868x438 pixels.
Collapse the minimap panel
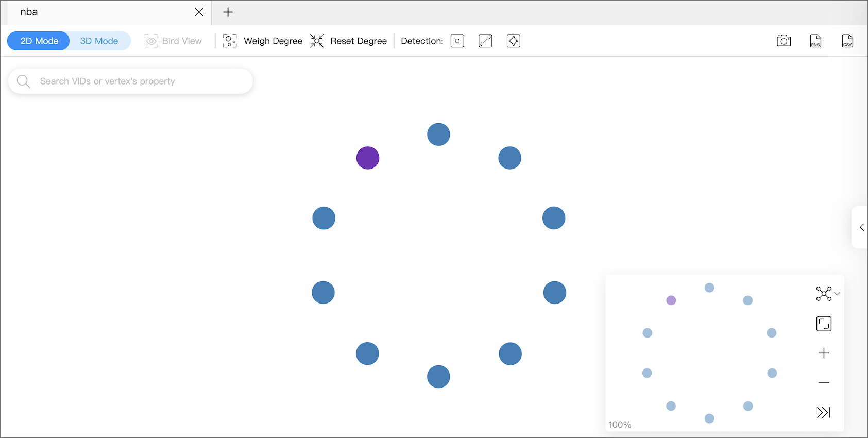tap(823, 412)
